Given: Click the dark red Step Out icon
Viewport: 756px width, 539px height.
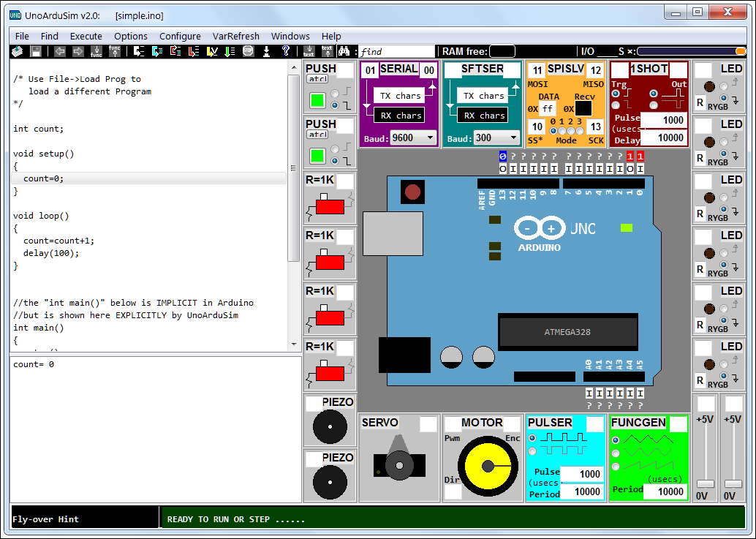Looking at the screenshot, I should (175, 51).
